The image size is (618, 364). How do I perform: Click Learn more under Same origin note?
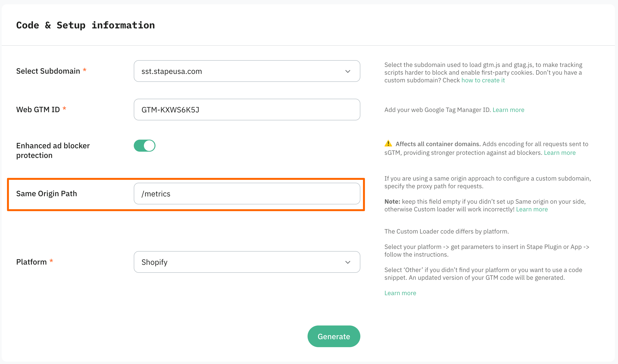click(532, 209)
